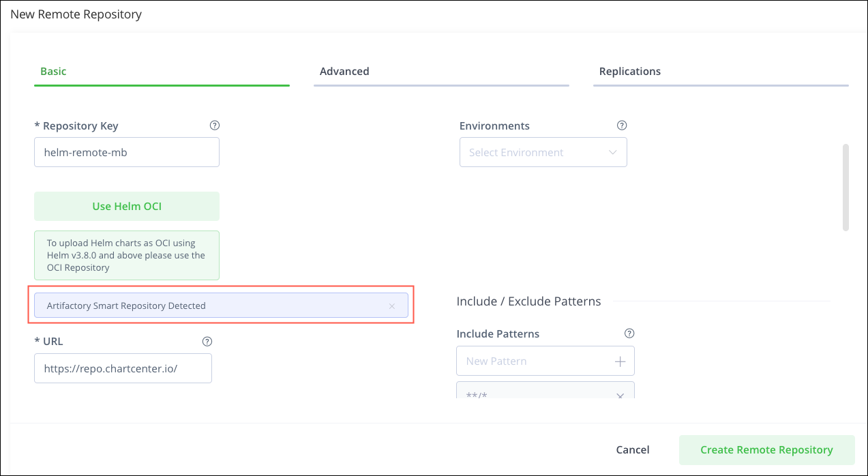This screenshot has height=476, width=868.
Task: Open the URL help tooltip
Action: (x=207, y=341)
